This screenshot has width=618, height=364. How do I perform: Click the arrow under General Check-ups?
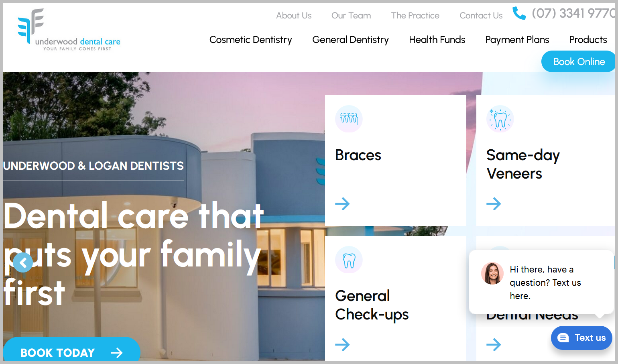342,344
